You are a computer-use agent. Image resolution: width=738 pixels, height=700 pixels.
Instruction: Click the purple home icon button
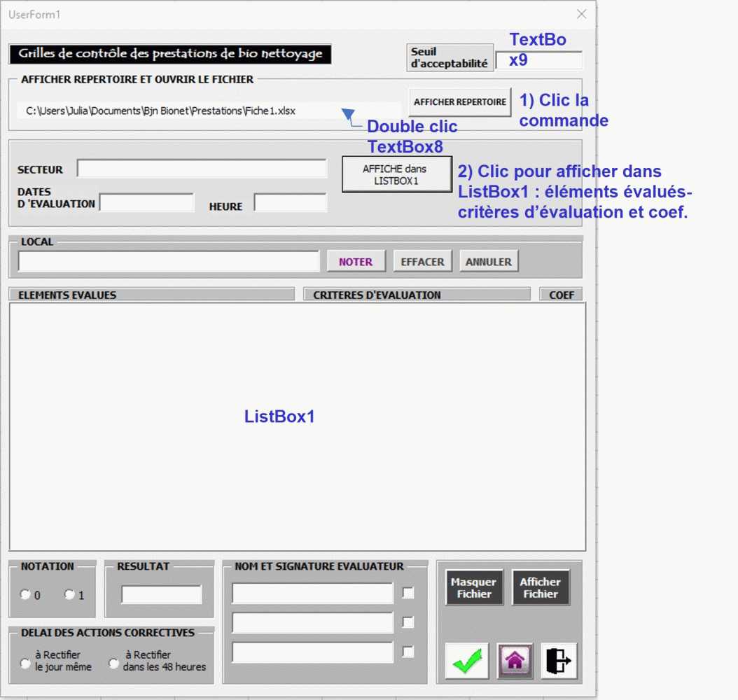(515, 661)
